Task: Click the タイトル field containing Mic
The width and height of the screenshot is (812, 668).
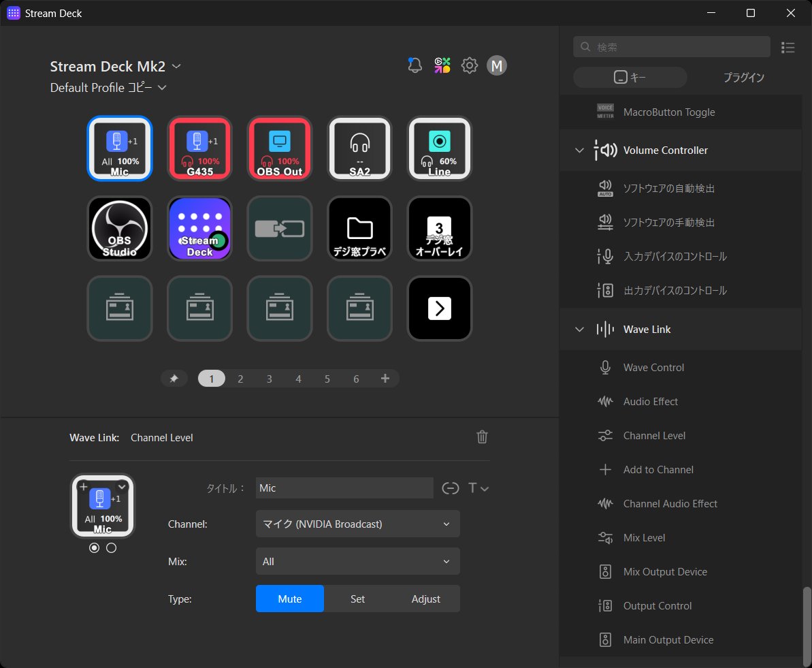Action: [x=344, y=488]
